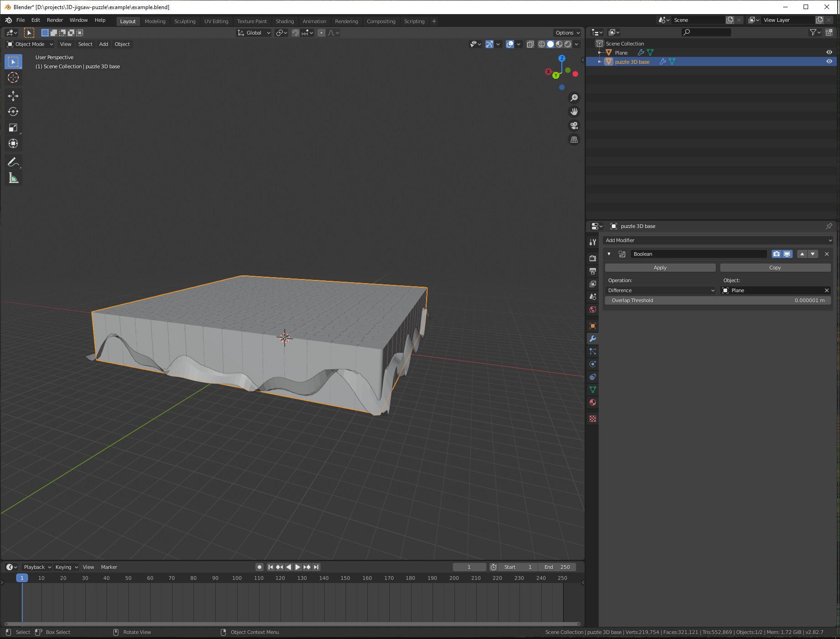Toggle X-ray mode in the viewport

click(530, 44)
